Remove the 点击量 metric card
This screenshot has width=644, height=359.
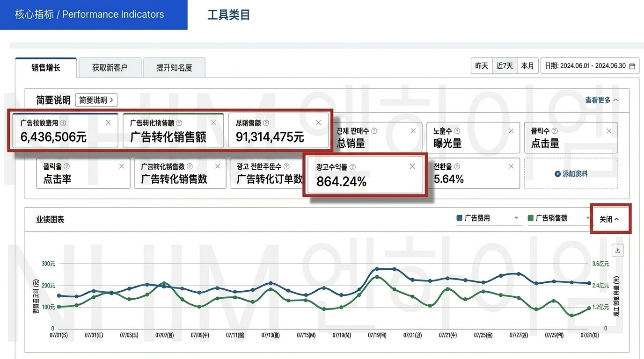(x=609, y=131)
